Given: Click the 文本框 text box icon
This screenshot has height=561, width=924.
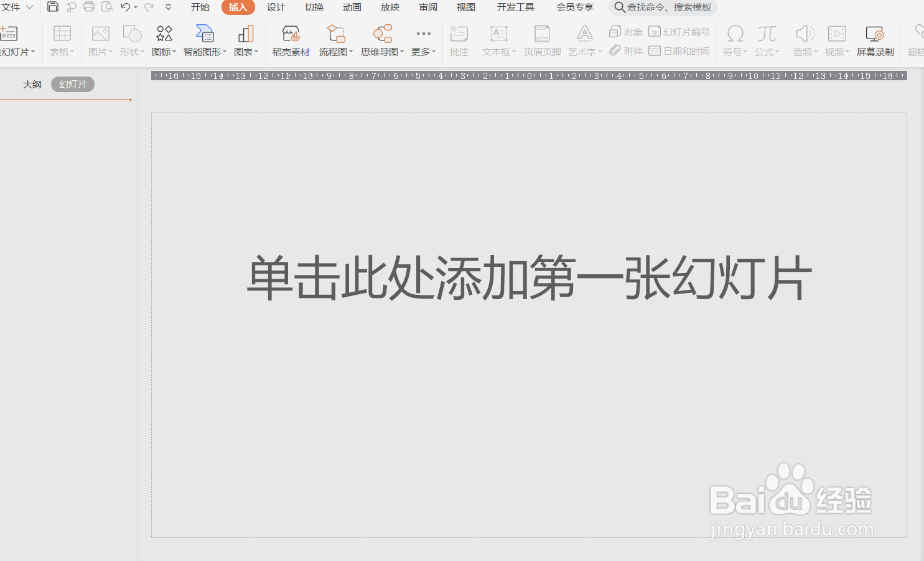Looking at the screenshot, I should [x=499, y=34].
